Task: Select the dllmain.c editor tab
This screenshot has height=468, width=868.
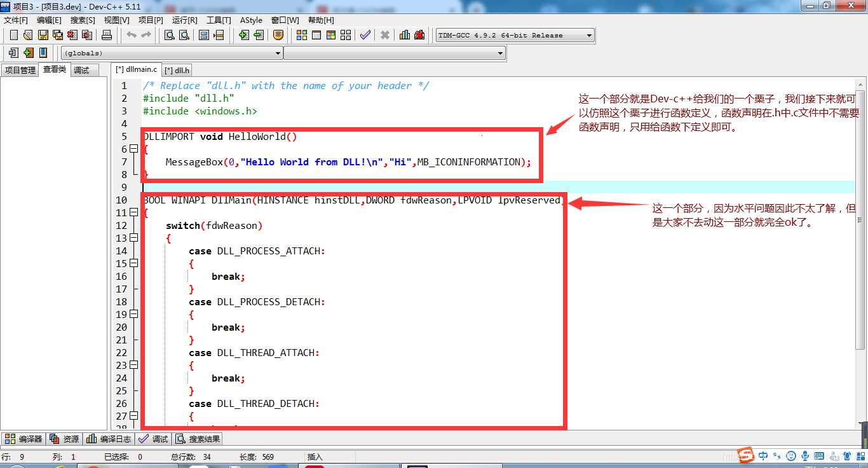Action: [136, 69]
